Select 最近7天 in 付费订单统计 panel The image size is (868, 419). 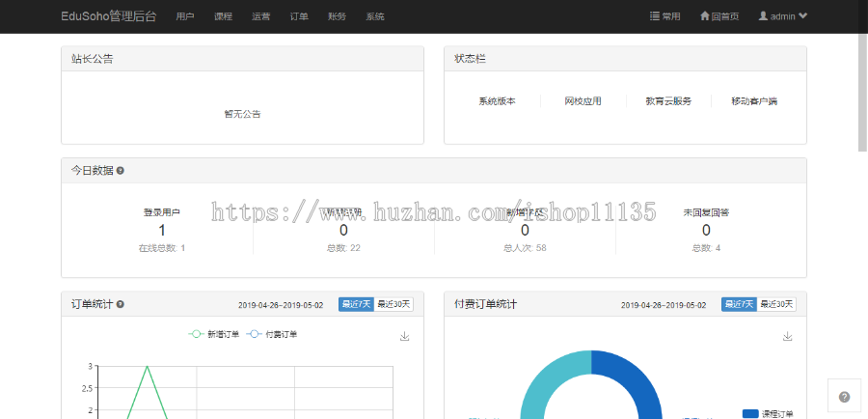[739, 304]
